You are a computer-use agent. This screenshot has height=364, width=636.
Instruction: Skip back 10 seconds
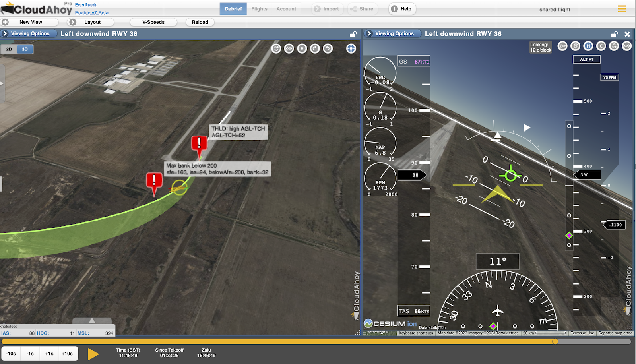coord(11,354)
